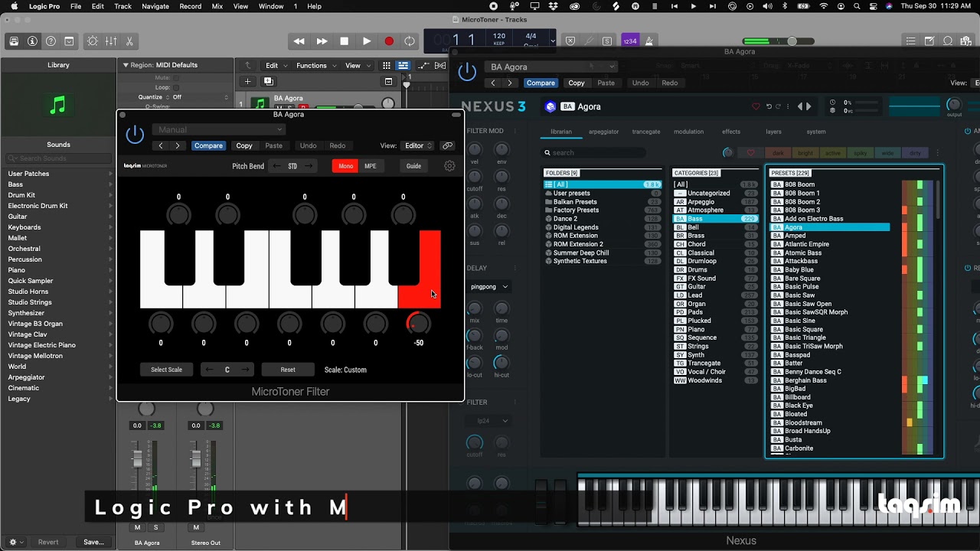Toggle Compare in MicroToner window
Screen dimensions: 980x551
208,145
